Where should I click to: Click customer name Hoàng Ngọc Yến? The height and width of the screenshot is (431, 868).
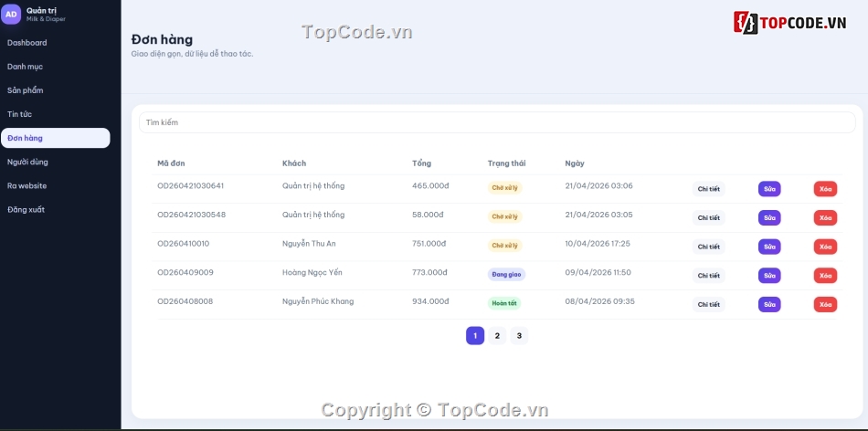[312, 272]
